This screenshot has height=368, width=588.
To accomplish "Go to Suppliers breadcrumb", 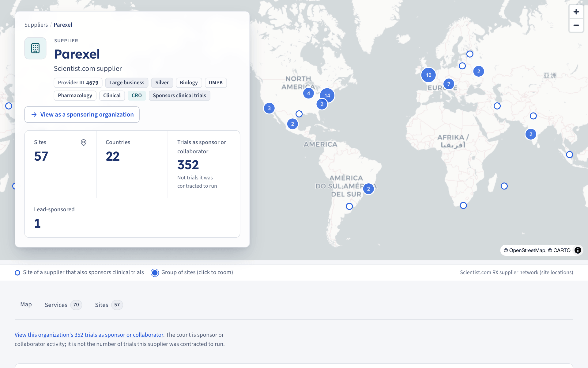I will pyautogui.click(x=36, y=25).
